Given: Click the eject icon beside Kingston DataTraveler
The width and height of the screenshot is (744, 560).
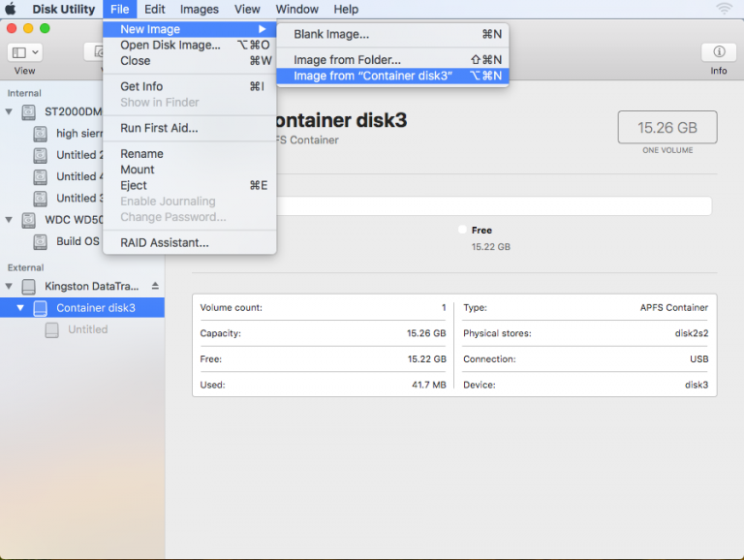Looking at the screenshot, I should click(x=155, y=287).
